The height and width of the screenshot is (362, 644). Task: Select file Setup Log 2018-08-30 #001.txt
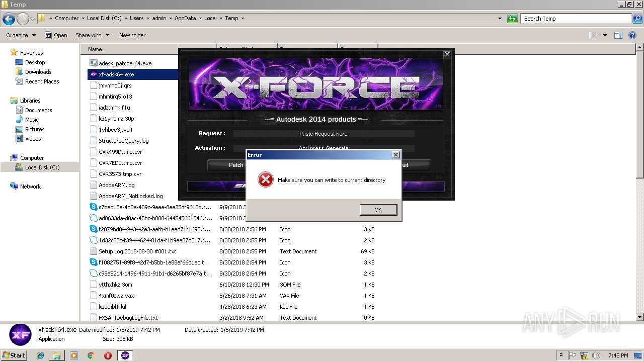pyautogui.click(x=137, y=251)
